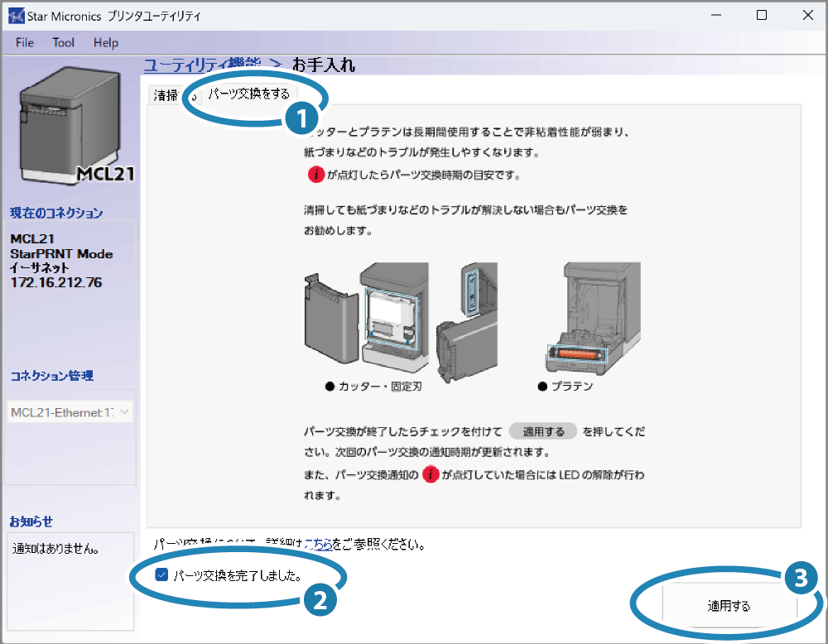Screen dimensions: 828x644
Task: Click the Star Micronics app icon in title bar
Action: pyautogui.click(x=17, y=16)
